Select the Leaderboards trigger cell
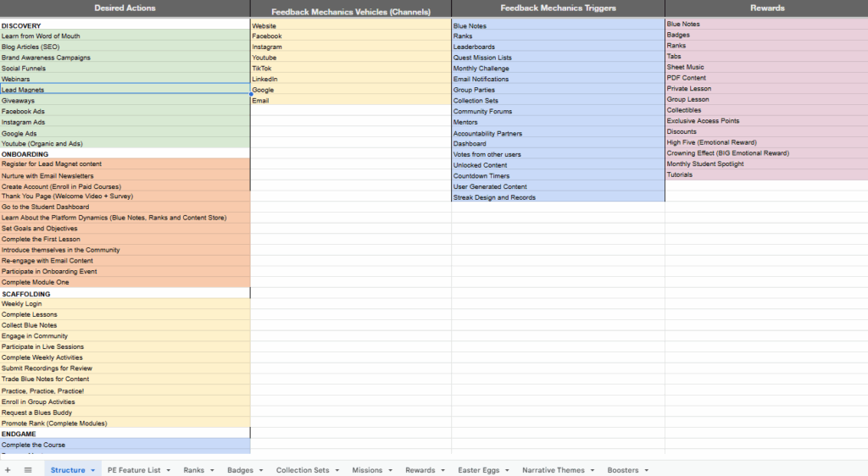This screenshot has height=476, width=868. pyautogui.click(x=558, y=47)
